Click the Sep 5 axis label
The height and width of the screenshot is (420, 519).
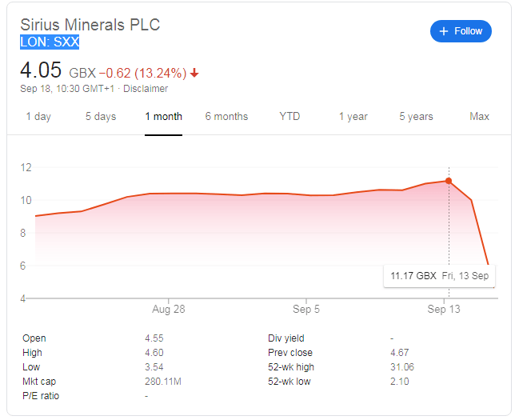[307, 309]
